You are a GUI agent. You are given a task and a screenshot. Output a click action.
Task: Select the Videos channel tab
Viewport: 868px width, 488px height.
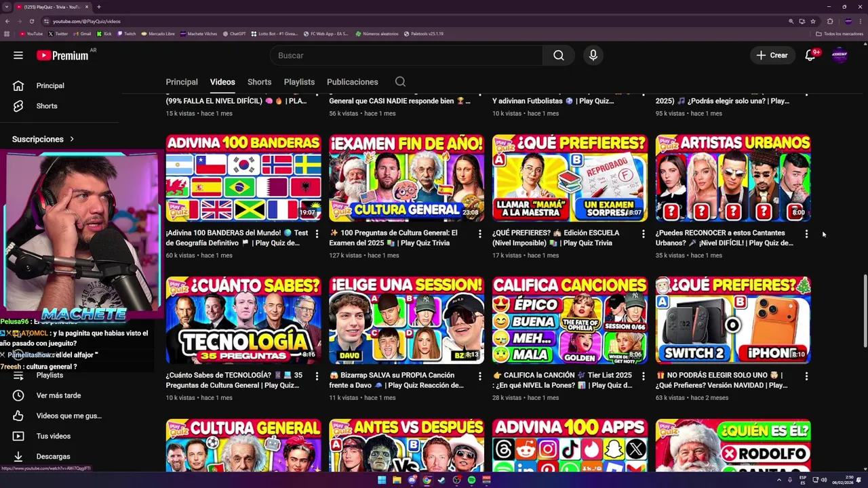tap(222, 82)
